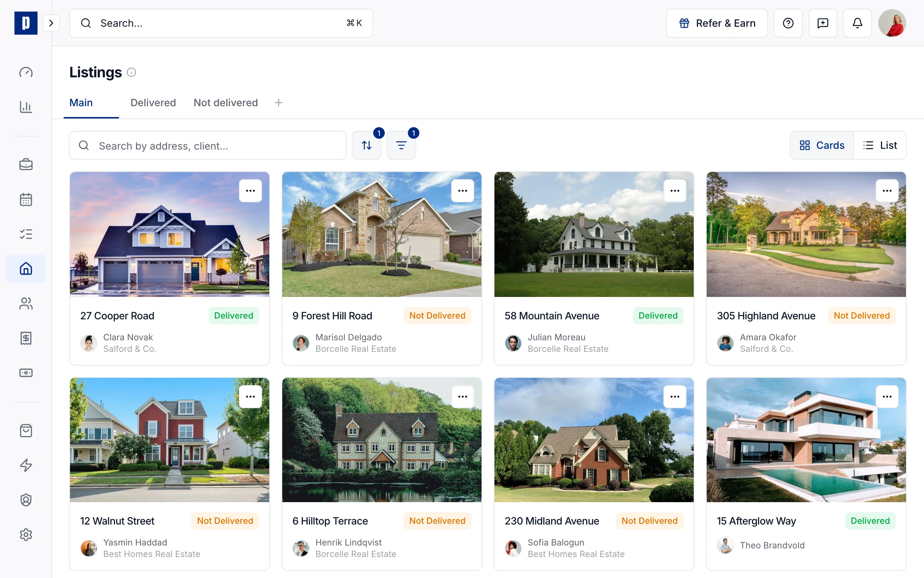This screenshot has width=924, height=578.
Task: Open the notifications bell icon
Action: 857,23
